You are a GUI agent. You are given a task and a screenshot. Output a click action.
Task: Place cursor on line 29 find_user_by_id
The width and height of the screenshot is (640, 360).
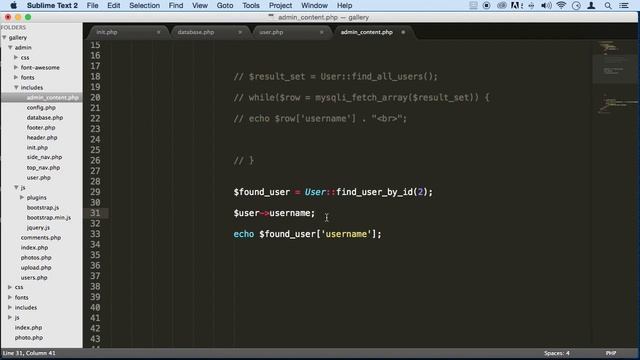(x=375, y=192)
